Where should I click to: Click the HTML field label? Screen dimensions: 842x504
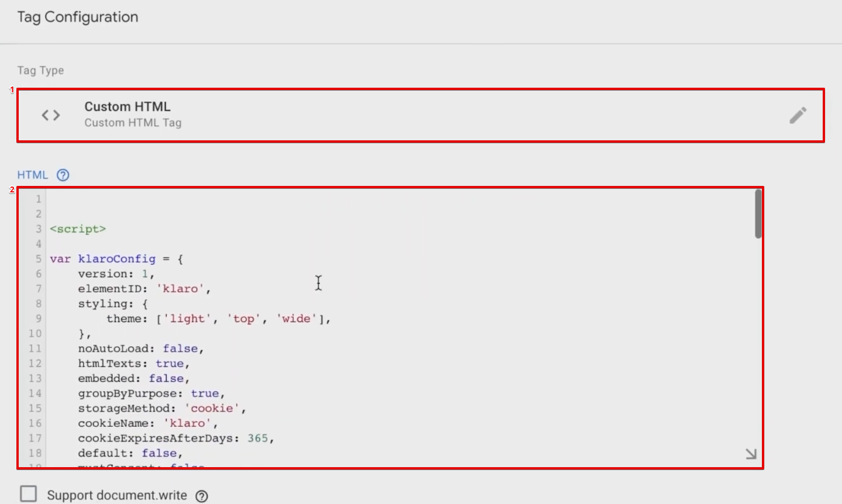pyautogui.click(x=33, y=175)
